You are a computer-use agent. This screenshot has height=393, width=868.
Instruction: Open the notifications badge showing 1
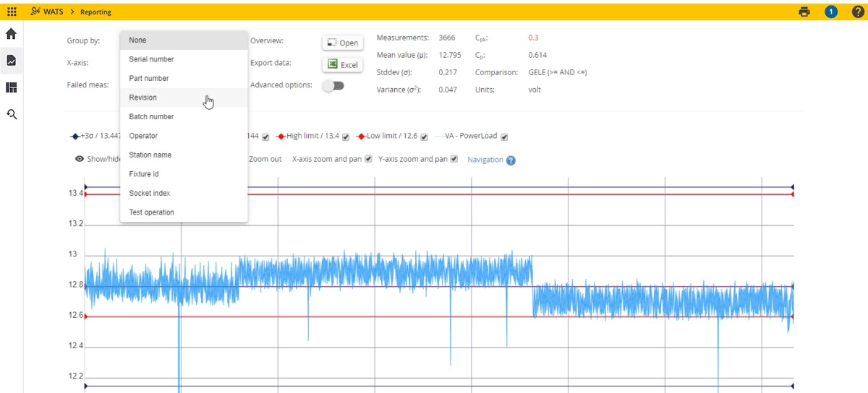(x=831, y=12)
